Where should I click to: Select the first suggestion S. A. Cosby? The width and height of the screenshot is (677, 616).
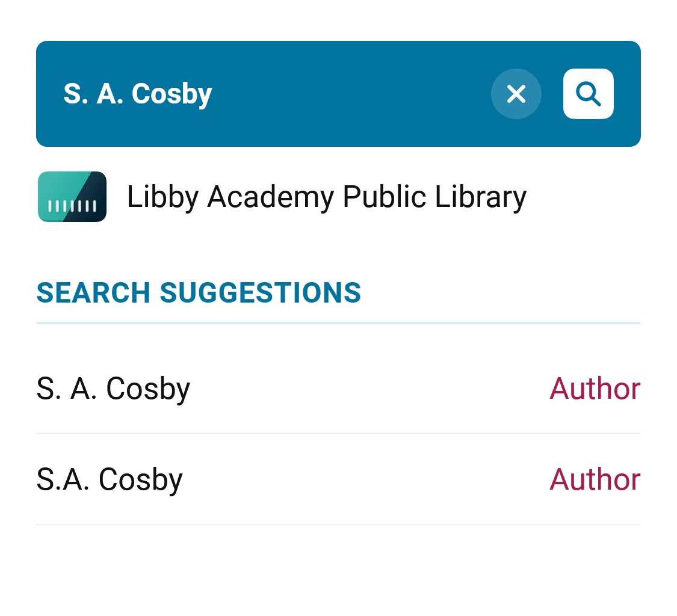pos(113,389)
